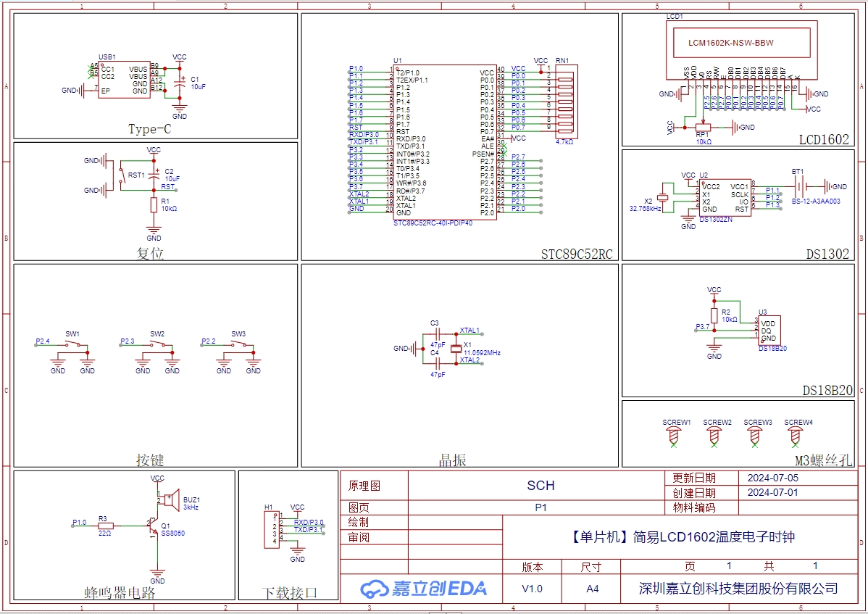Select crystal X1 11.0592MHz
This screenshot has height=614, width=868.
[456, 349]
